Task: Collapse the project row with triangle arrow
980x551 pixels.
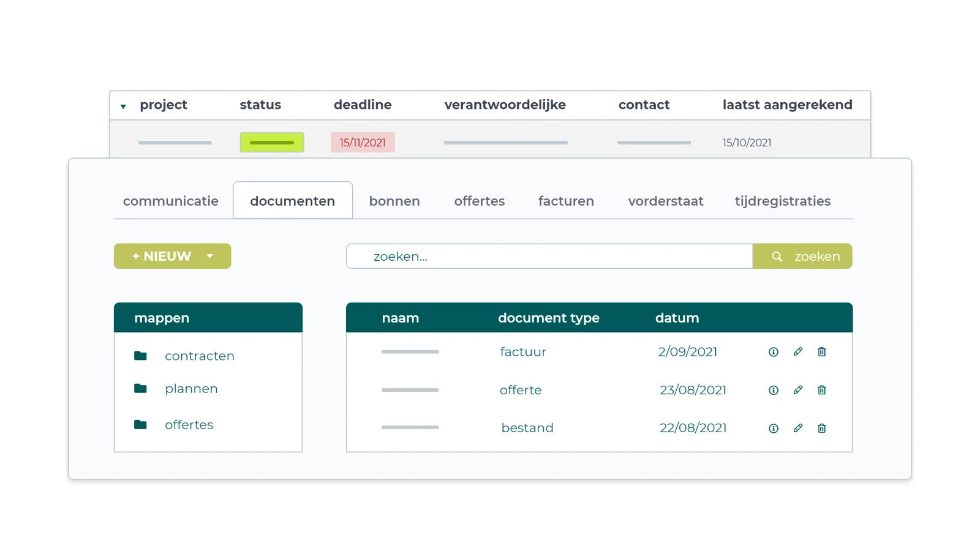Action: click(x=123, y=107)
